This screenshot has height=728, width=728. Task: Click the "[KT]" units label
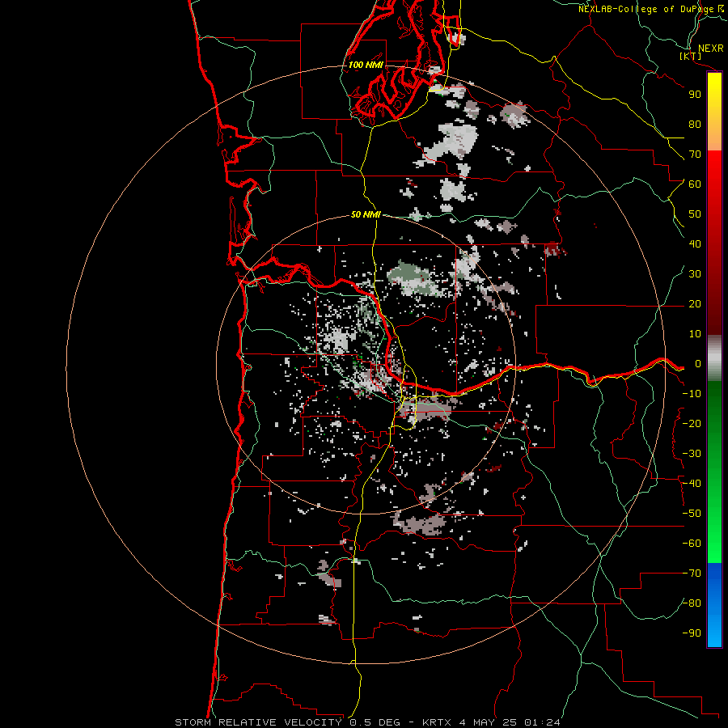691,56
